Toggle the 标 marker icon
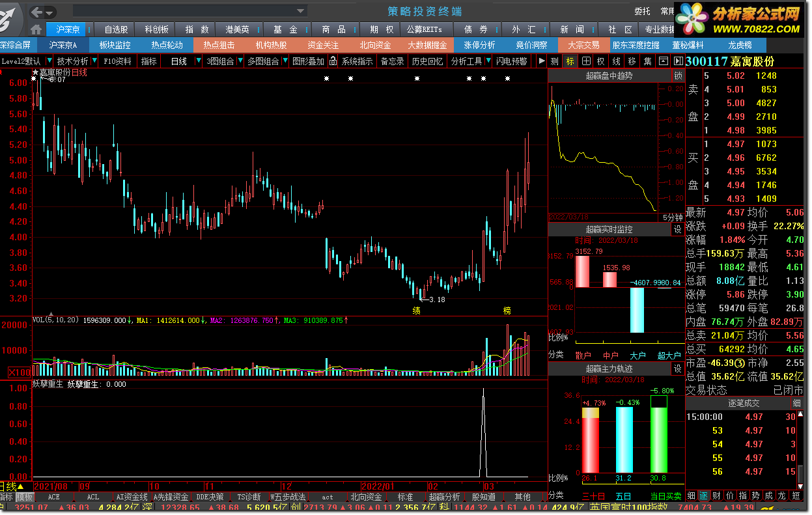 [x=570, y=61]
